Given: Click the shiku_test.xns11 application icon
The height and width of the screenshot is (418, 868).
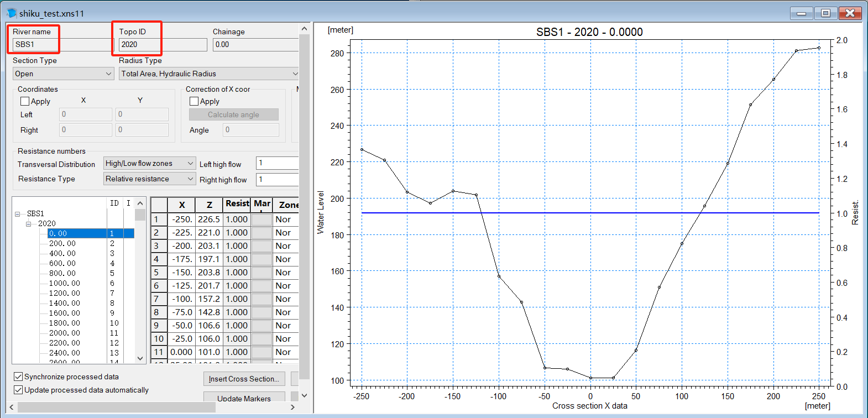Looking at the screenshot, I should pos(11,13).
